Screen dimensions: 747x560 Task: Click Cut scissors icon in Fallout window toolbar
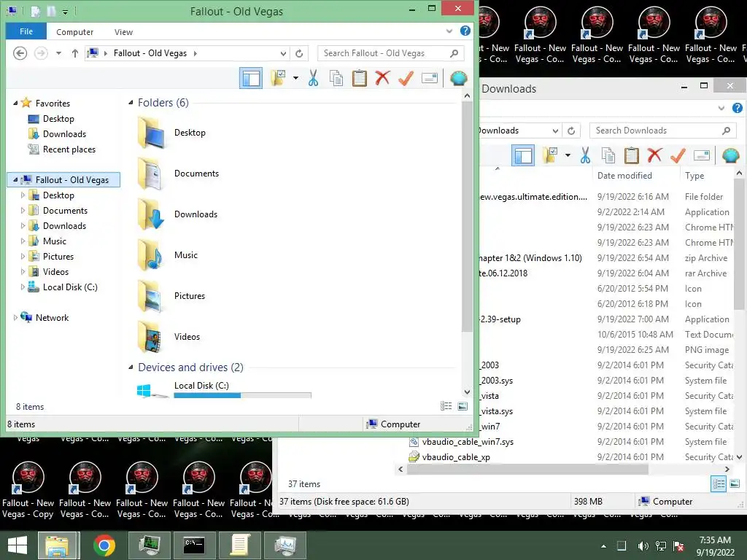click(x=313, y=78)
